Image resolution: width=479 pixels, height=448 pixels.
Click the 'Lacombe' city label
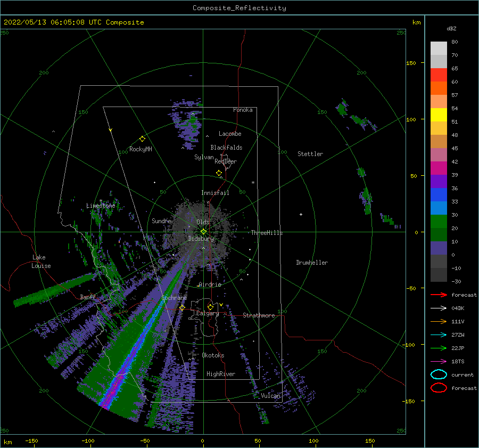coord(230,134)
